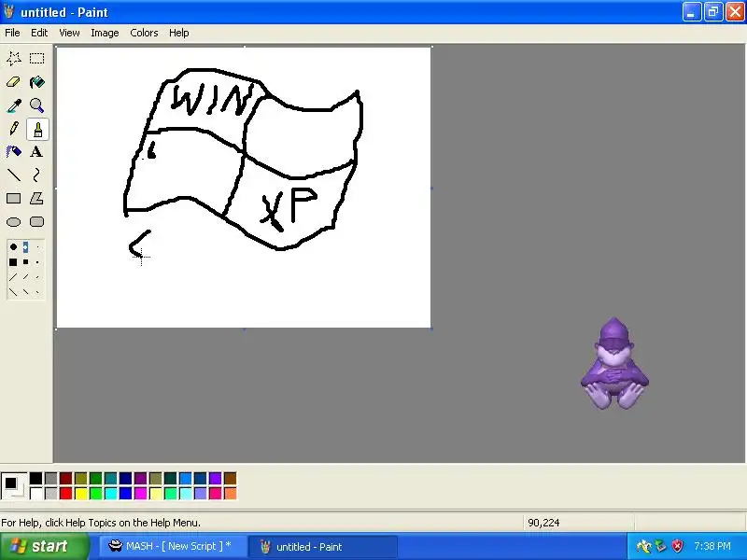This screenshot has height=560, width=747.
Task: Choose the bright green color swatch
Action: (x=96, y=493)
